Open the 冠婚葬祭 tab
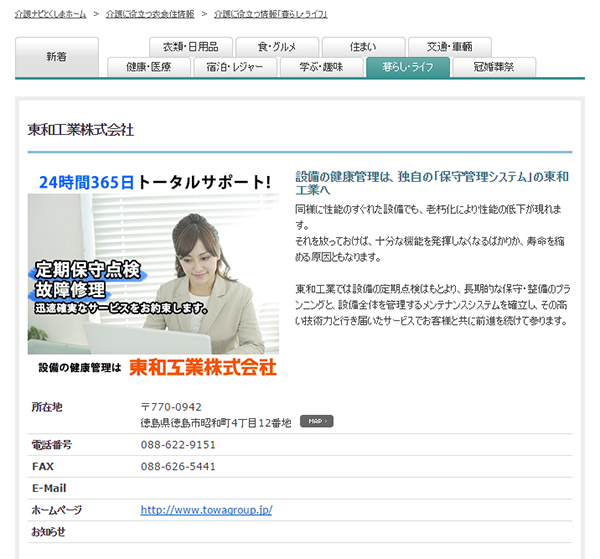The image size is (600, 559). [494, 67]
